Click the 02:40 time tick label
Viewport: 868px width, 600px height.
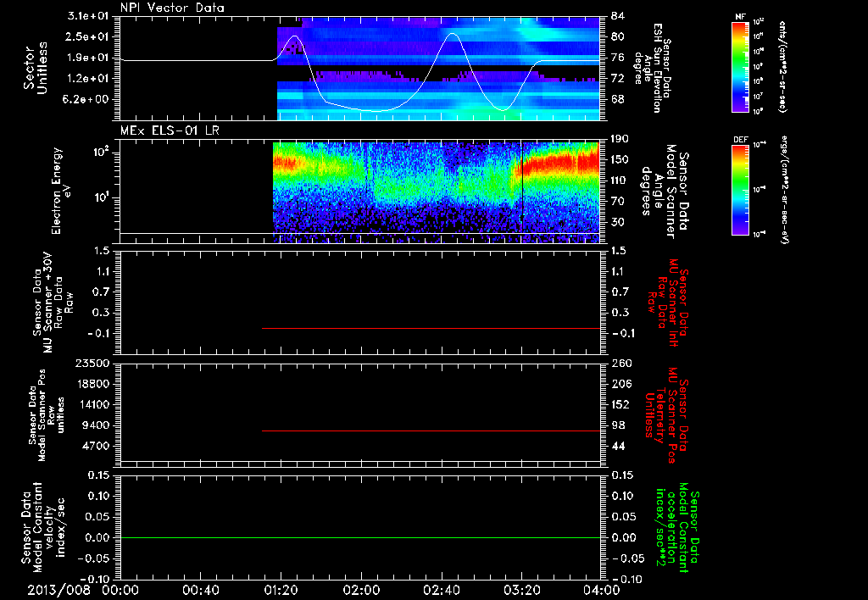pyautogui.click(x=441, y=590)
